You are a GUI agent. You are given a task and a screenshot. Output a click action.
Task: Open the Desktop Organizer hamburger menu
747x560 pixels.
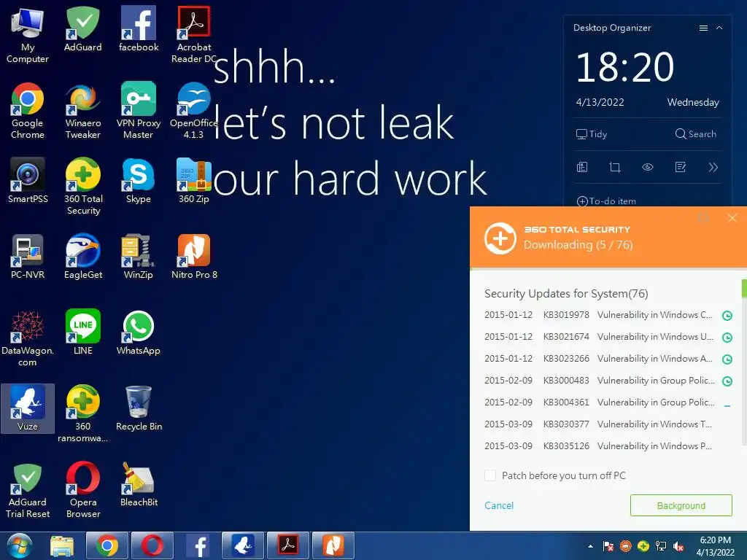coord(703,28)
